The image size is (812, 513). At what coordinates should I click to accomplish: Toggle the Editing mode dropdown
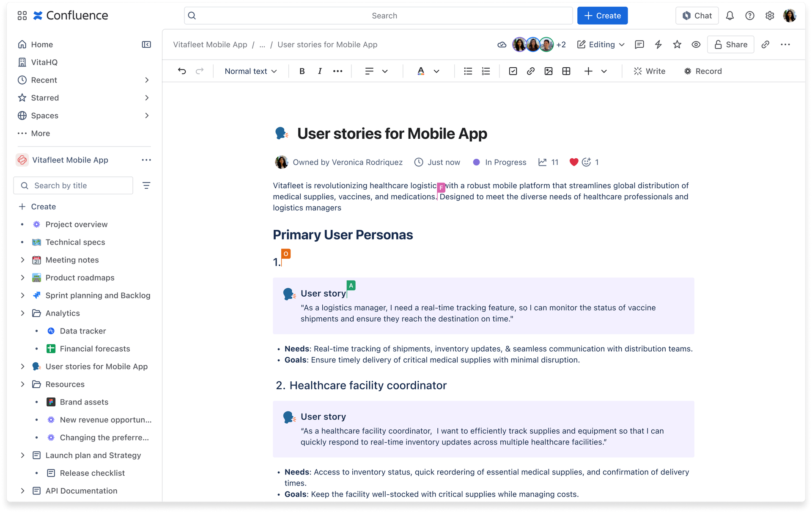623,44
